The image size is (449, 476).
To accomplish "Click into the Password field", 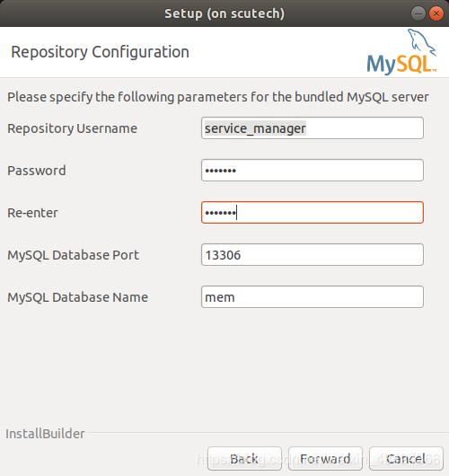I will pos(313,171).
